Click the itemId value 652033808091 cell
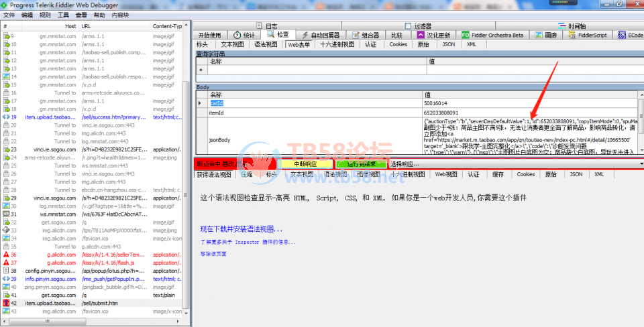 [x=530, y=113]
